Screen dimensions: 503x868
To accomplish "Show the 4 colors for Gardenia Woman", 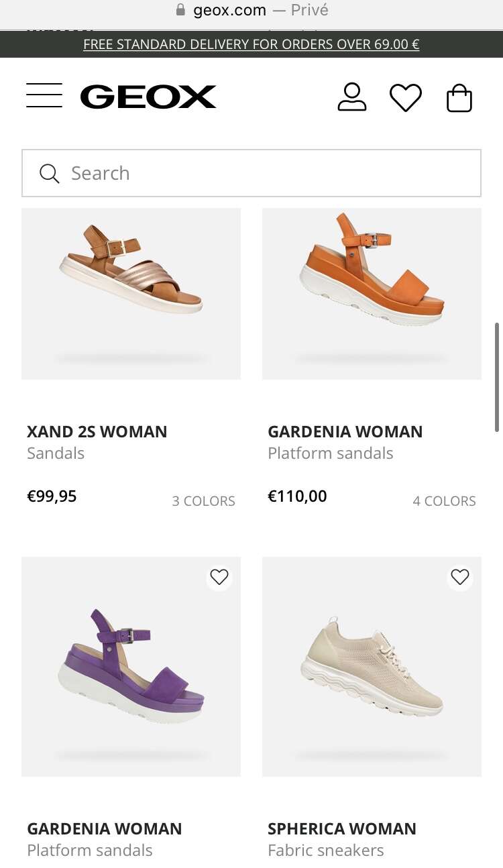I will pyautogui.click(x=444, y=501).
